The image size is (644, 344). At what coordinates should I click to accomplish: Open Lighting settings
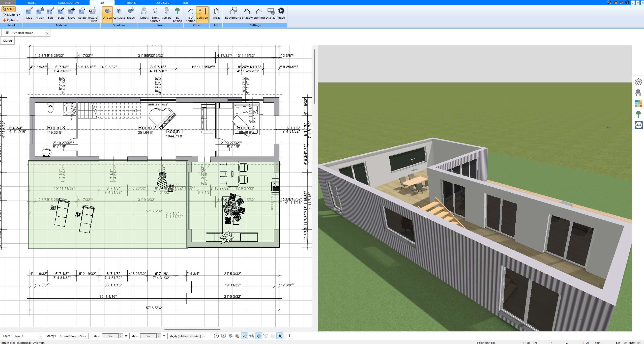(259, 13)
